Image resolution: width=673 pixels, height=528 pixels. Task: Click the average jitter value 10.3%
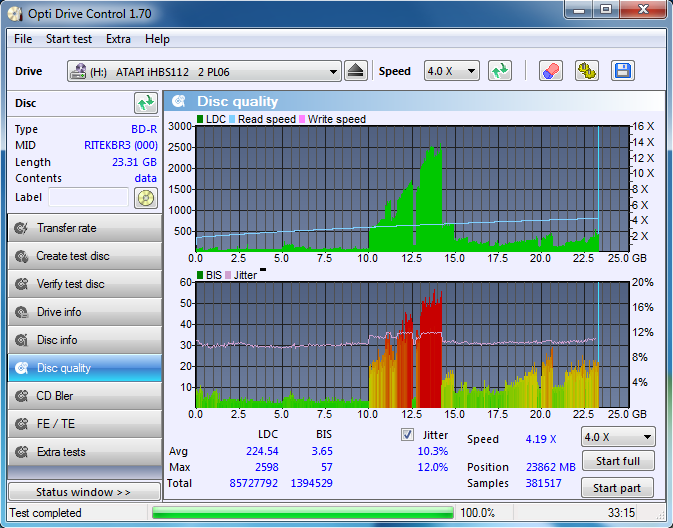point(433,451)
